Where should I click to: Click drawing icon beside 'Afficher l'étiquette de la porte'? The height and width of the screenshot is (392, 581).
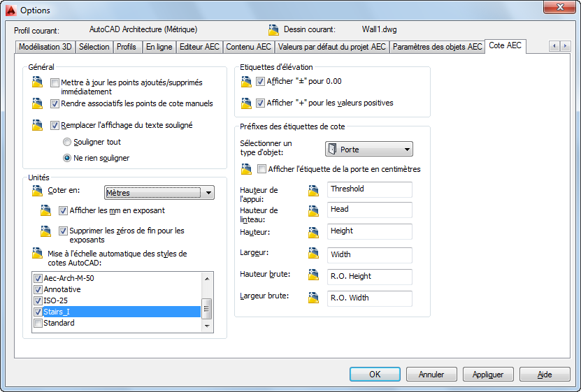[246, 169]
